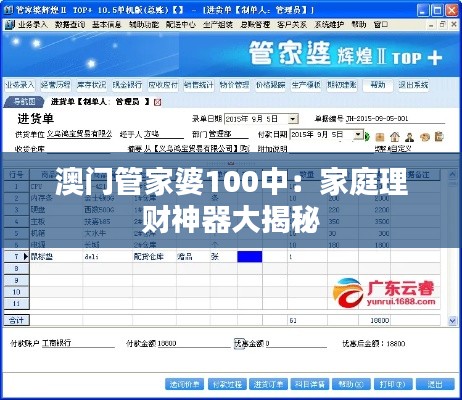
Task: Click the 进货订单 button
Action: pyautogui.click(x=268, y=384)
